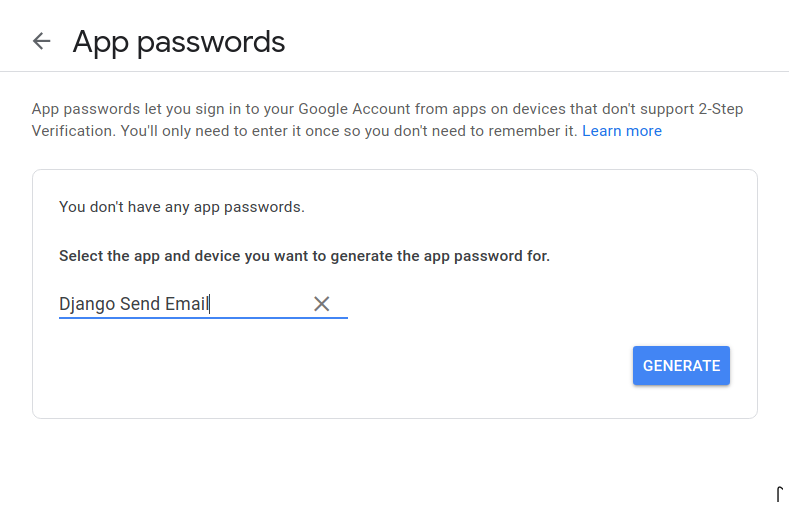Click the word 'Send' inside the input

click(140, 304)
